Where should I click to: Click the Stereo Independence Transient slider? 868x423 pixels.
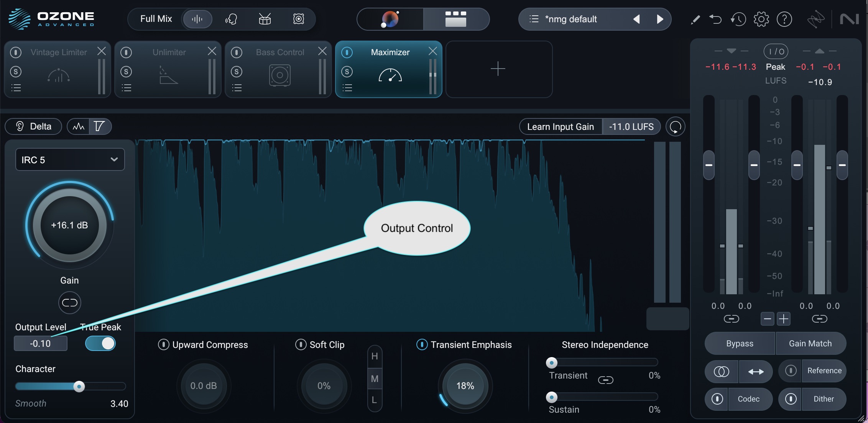pos(602,362)
